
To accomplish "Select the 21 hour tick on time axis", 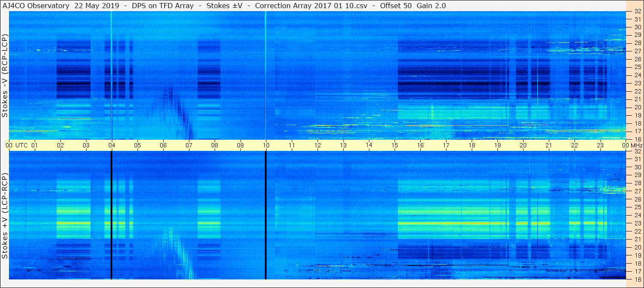I will pyautogui.click(x=548, y=145).
